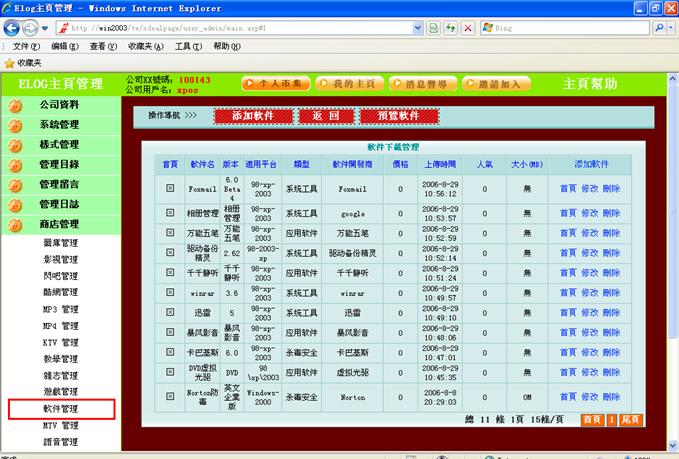Click the round icon beside 公司資料

click(15, 105)
